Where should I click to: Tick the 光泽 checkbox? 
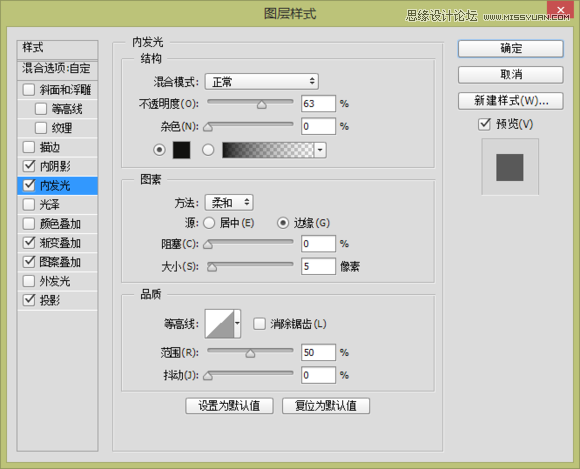pos(29,205)
